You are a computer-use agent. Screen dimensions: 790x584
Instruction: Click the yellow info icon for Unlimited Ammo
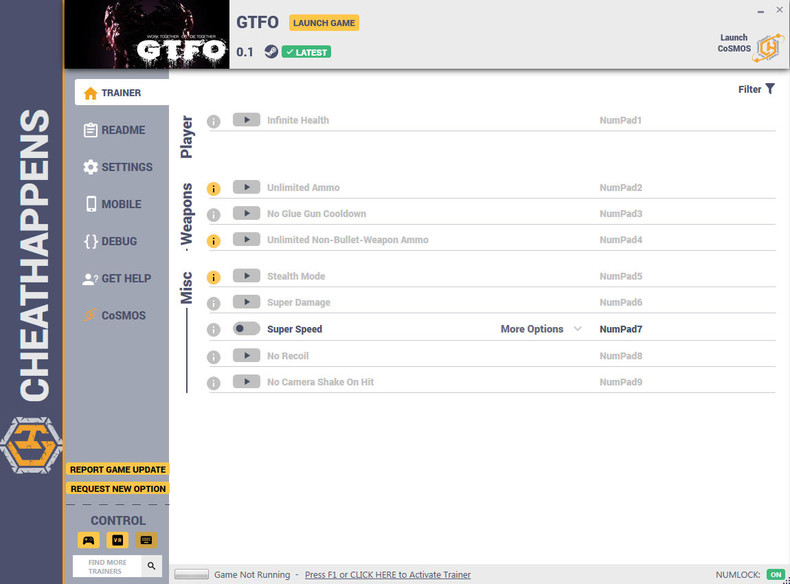pyautogui.click(x=214, y=189)
